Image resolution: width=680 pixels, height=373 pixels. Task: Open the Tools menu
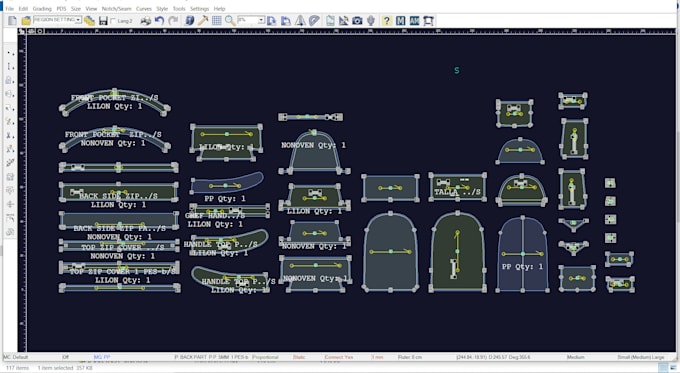[x=179, y=9]
